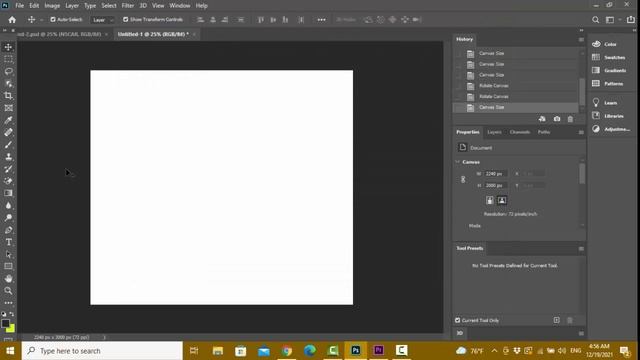Click the canvas width W field
Screen dimensions: 640x360
(495, 174)
